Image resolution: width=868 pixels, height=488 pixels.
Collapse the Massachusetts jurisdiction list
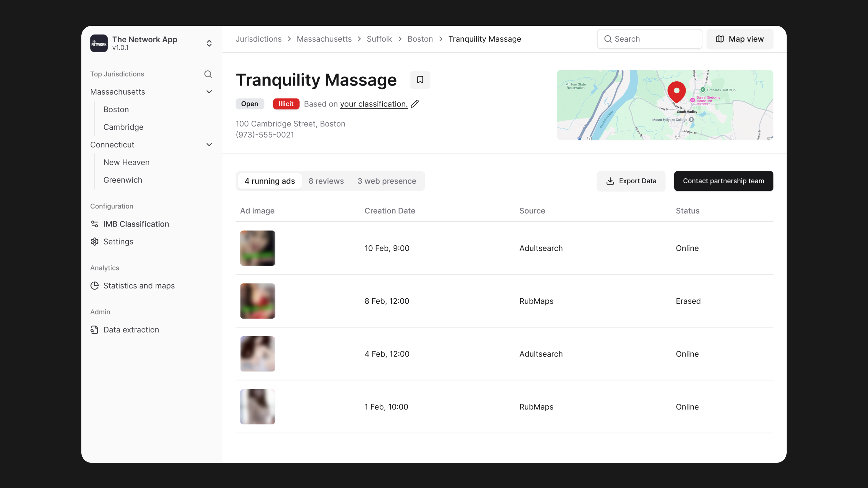point(209,92)
